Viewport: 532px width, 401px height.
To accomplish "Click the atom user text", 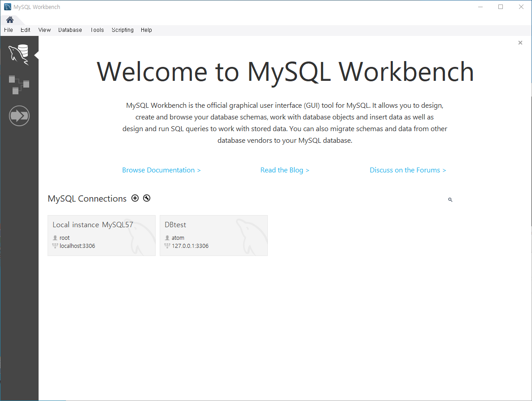I will click(x=178, y=238).
